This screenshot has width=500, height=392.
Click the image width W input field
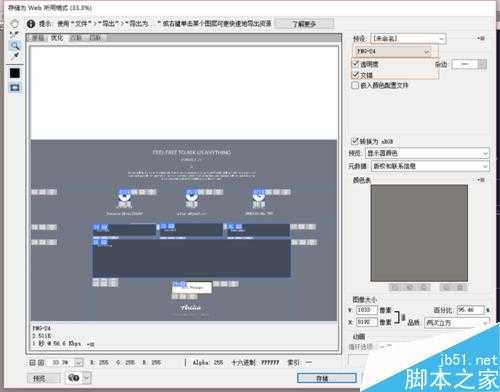pyautogui.click(x=367, y=310)
